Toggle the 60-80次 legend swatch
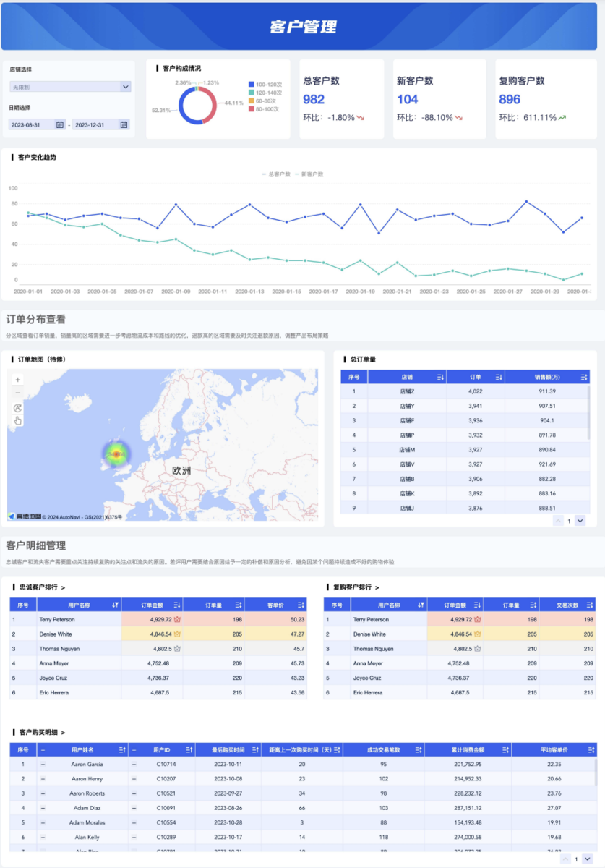 251,101
